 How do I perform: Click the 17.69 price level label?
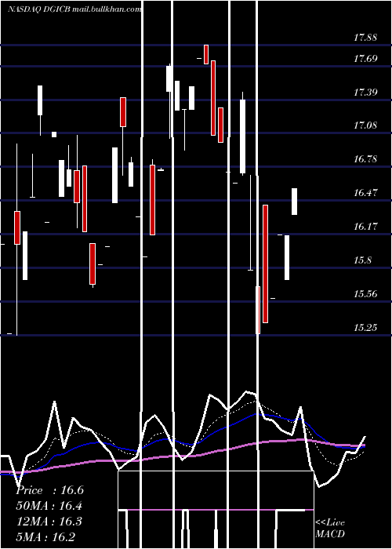(365, 58)
